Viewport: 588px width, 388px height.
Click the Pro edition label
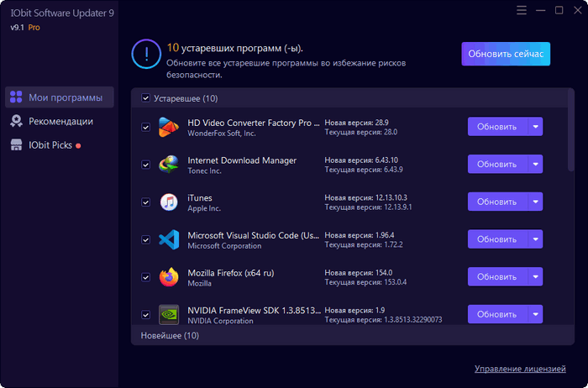34,28
